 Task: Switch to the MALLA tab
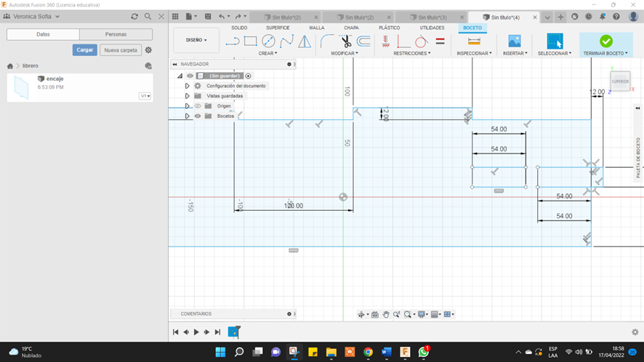[317, 28]
